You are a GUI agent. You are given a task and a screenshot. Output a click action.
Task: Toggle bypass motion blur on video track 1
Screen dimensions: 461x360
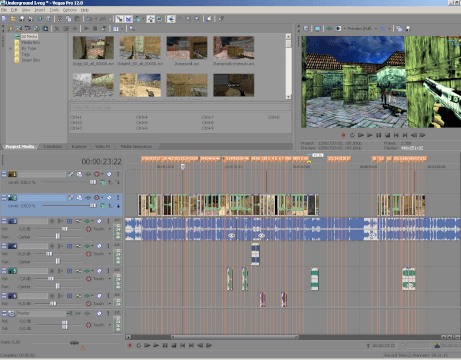[x=70, y=174]
